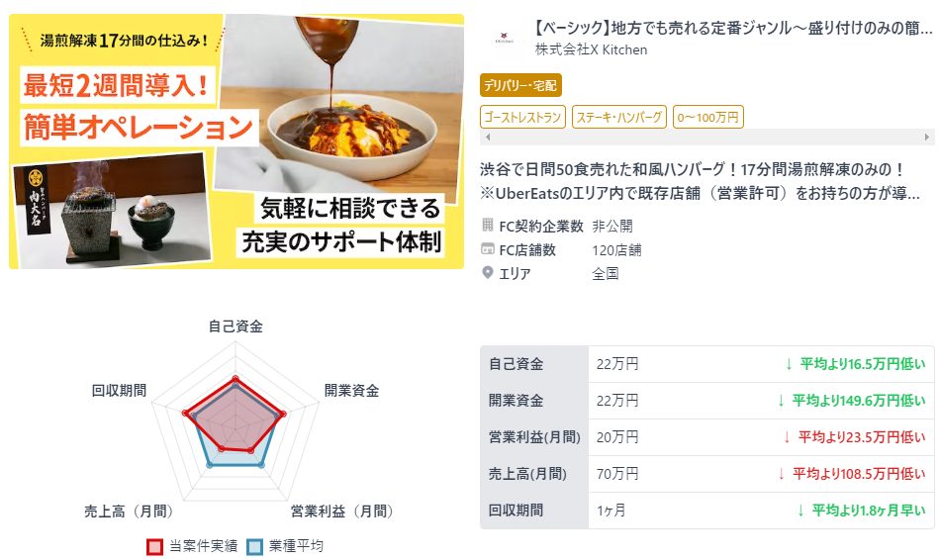939x560 pixels.
Task: Click the tag scrollbar left arrow
Action: [x=488, y=138]
